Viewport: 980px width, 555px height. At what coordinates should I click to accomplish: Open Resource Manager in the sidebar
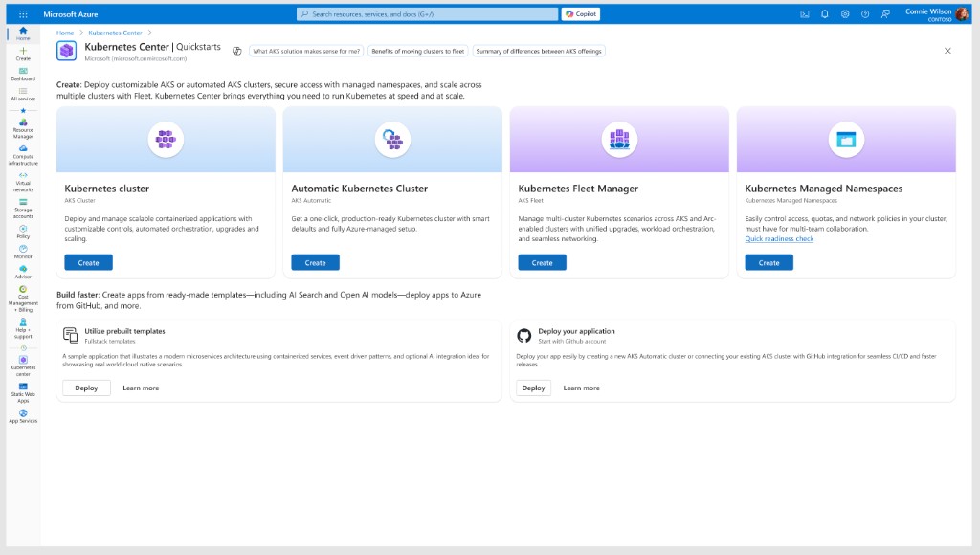click(x=23, y=128)
